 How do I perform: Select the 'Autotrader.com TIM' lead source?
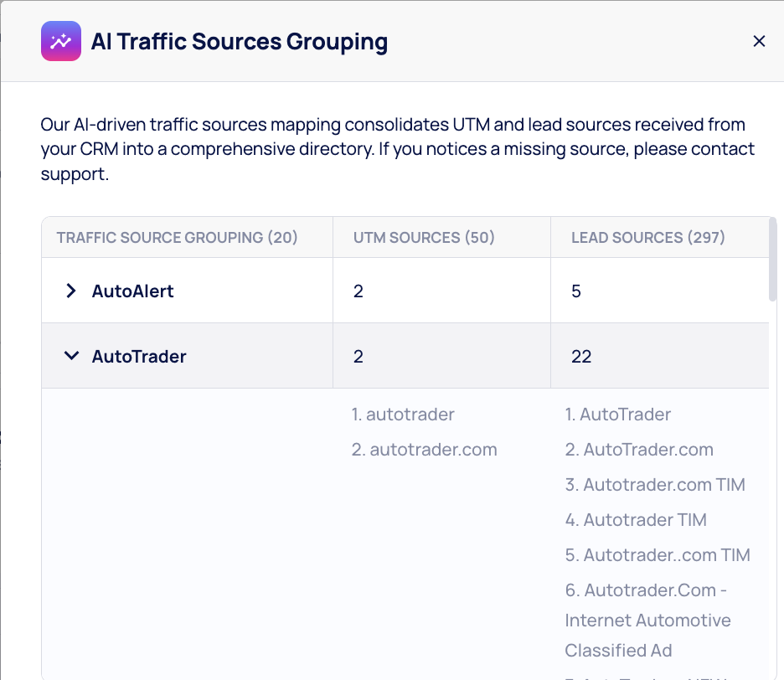[655, 485]
